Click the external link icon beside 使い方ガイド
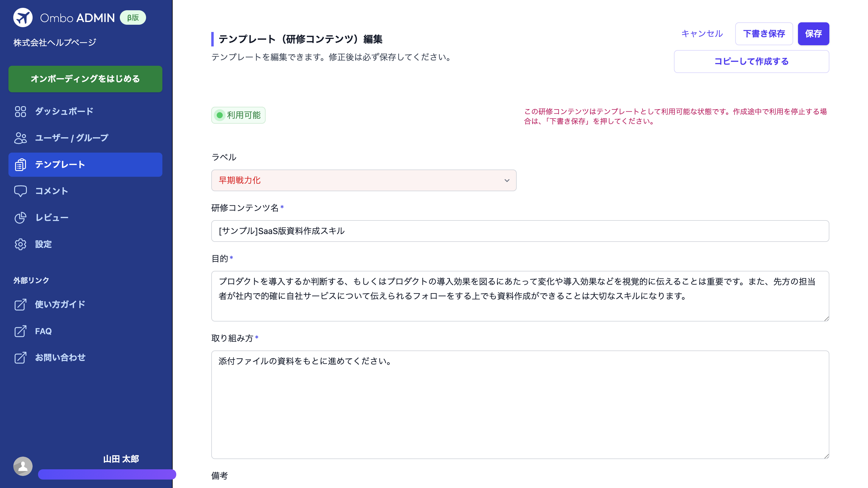The width and height of the screenshot is (868, 488). (20, 304)
